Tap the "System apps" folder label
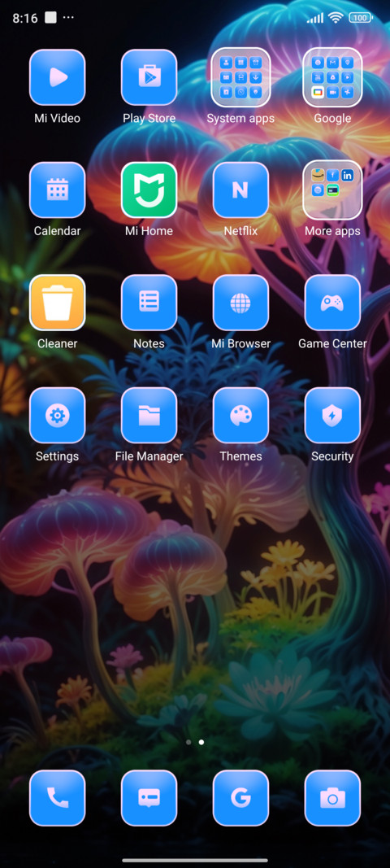 point(240,119)
